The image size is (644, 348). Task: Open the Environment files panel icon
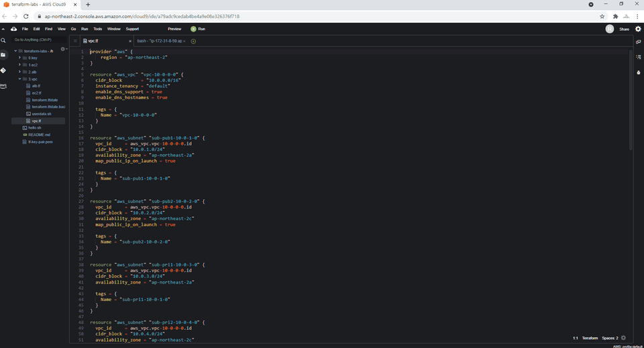[x=3, y=54]
